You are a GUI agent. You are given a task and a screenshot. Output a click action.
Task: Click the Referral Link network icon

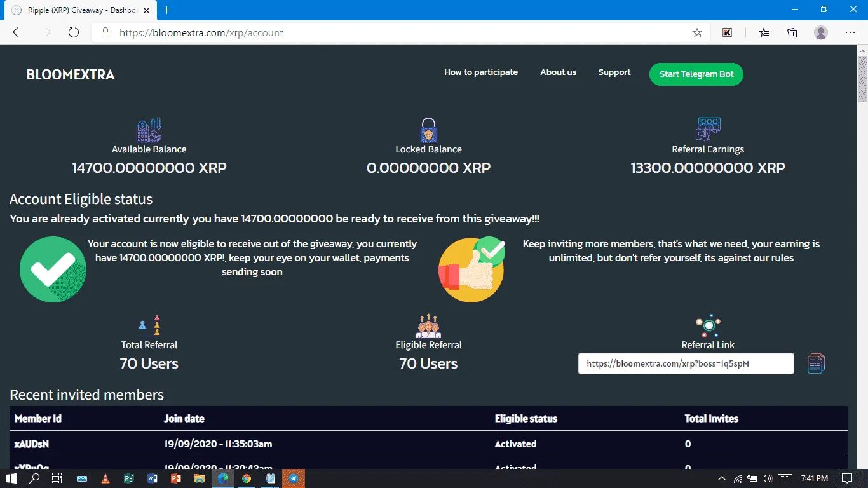click(x=708, y=325)
